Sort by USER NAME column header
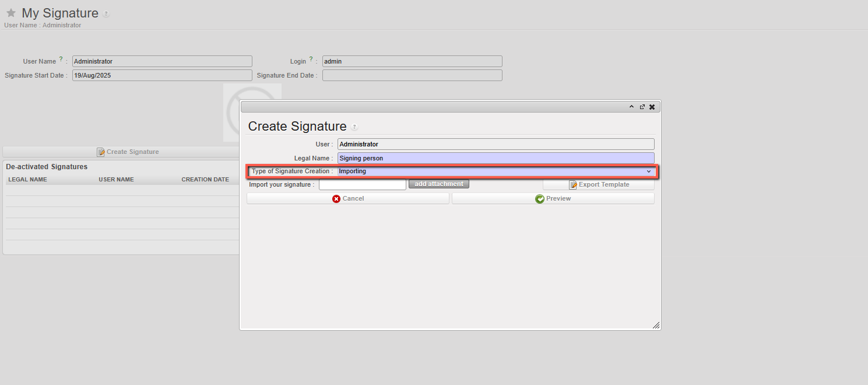Screen dimensions: 868x385 click(116, 180)
